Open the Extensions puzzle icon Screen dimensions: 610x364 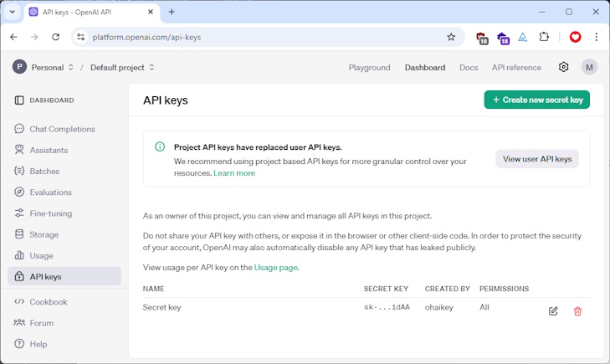[x=544, y=37]
